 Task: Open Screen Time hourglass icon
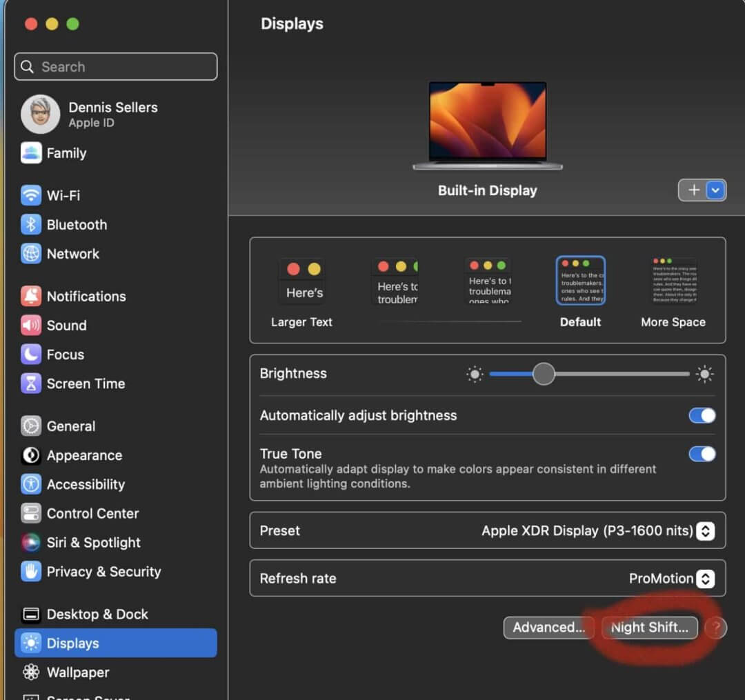coord(31,383)
